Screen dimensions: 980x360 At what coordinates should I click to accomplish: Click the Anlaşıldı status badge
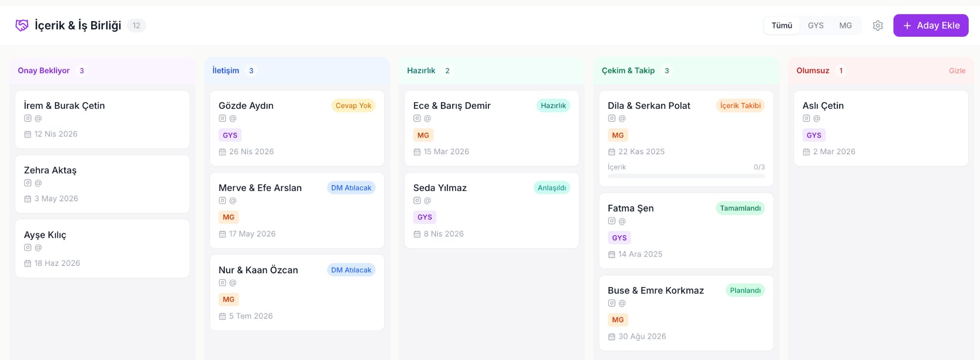coord(552,188)
